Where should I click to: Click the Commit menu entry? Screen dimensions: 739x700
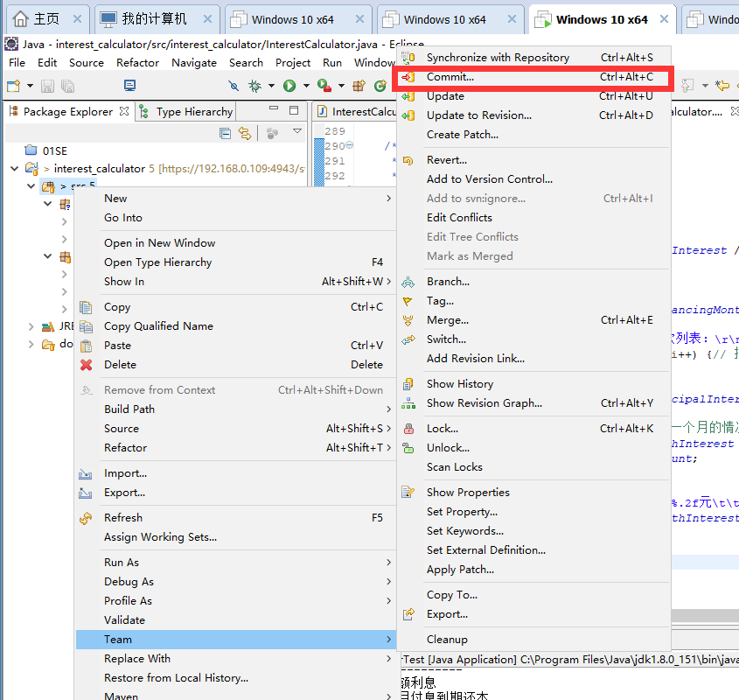click(533, 77)
